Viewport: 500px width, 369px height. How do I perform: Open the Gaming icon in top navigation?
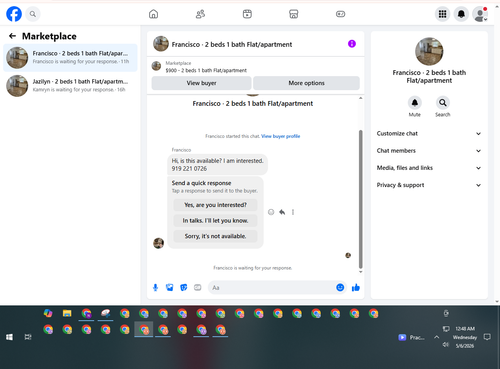(340, 14)
